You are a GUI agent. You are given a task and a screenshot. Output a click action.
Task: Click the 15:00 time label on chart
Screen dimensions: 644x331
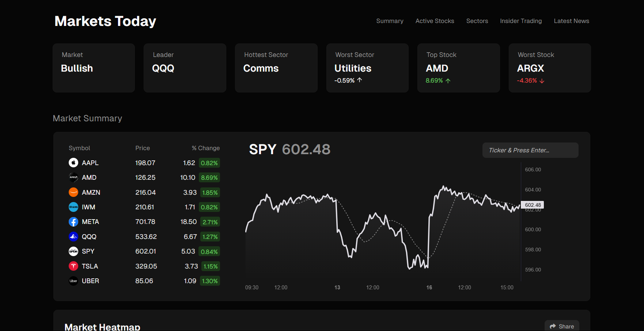coord(507,288)
